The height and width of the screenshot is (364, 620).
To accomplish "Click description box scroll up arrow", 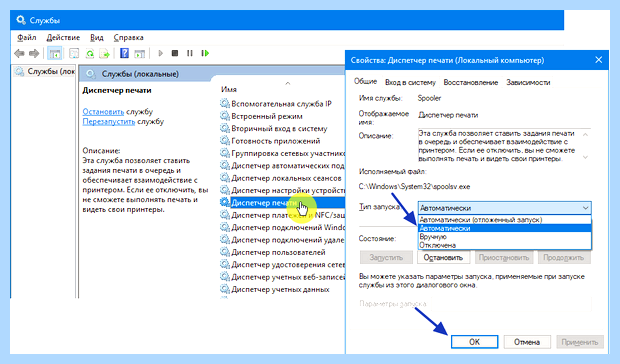I will (x=586, y=135).
